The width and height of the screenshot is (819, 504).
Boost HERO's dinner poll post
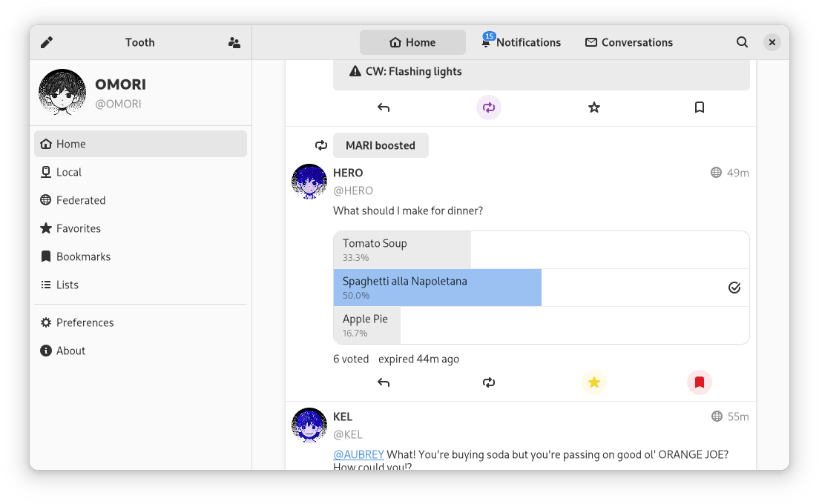coord(489,382)
